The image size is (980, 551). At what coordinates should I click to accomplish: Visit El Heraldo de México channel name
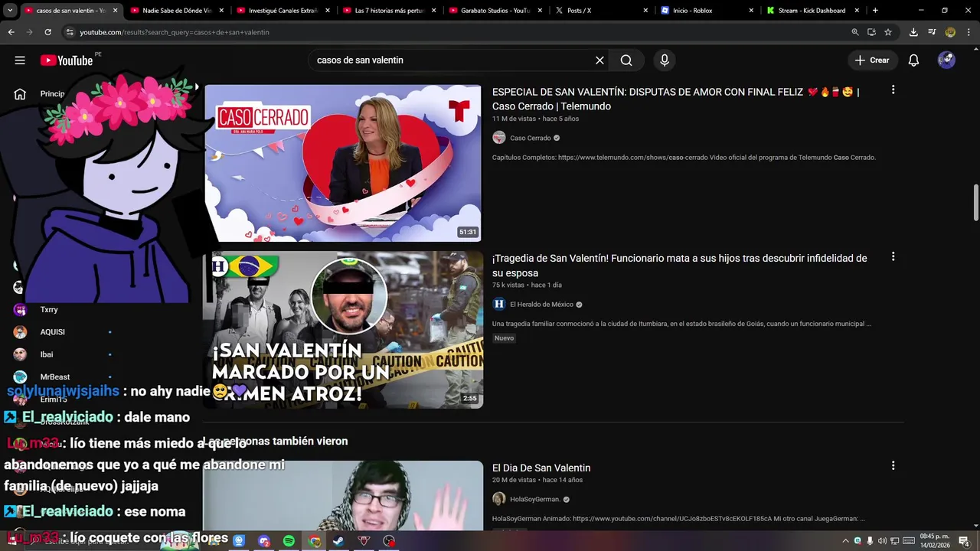click(x=541, y=305)
